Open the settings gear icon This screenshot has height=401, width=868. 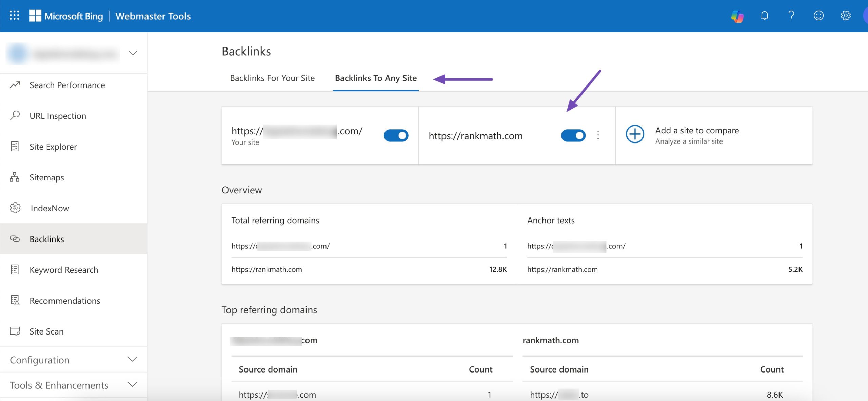[x=846, y=16]
